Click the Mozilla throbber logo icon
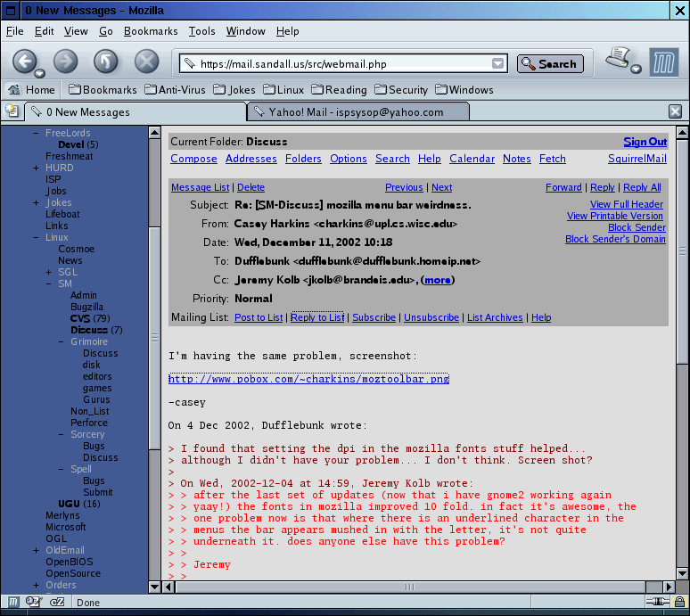Image resolution: width=690 pixels, height=616 pixels. [x=664, y=62]
